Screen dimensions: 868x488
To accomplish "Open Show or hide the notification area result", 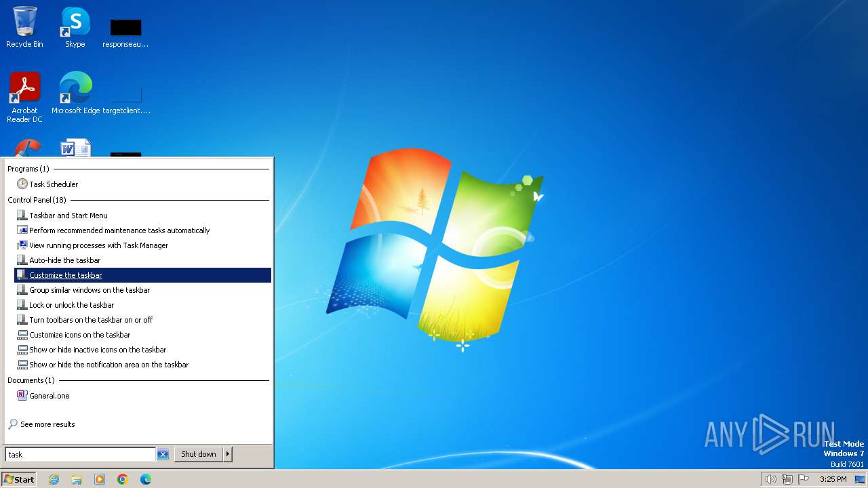I will [142, 365].
